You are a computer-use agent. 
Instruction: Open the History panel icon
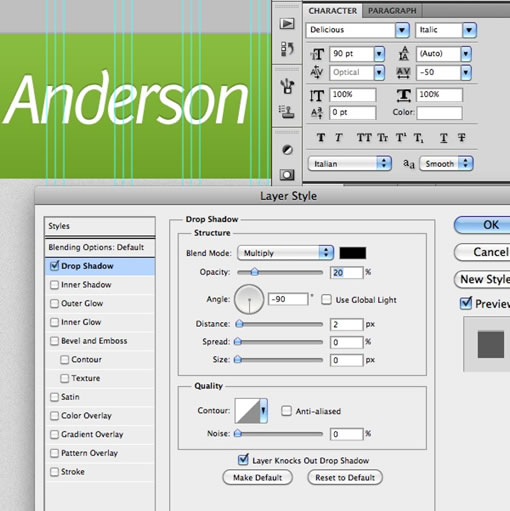pyautogui.click(x=287, y=49)
